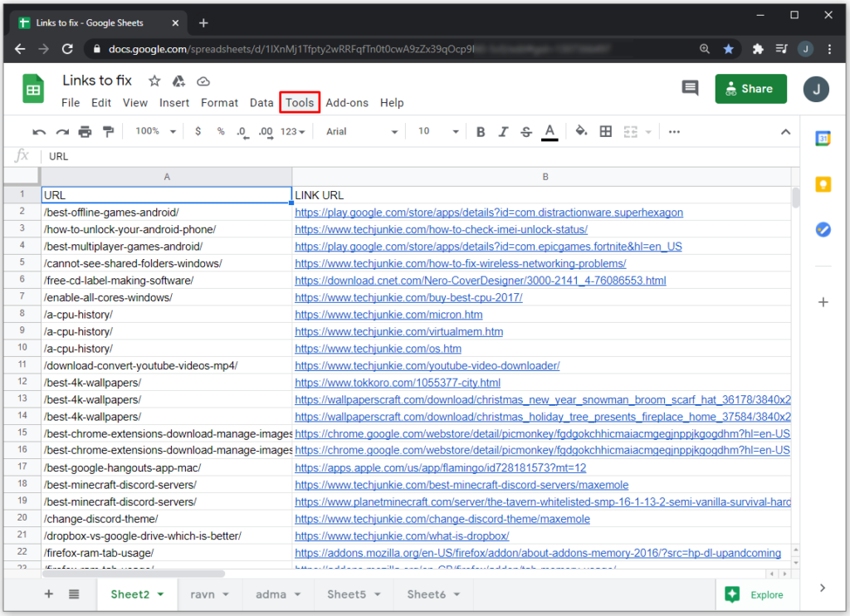Image resolution: width=850 pixels, height=616 pixels.
Task: Open the techjunkie micron.htm link
Action: click(388, 315)
